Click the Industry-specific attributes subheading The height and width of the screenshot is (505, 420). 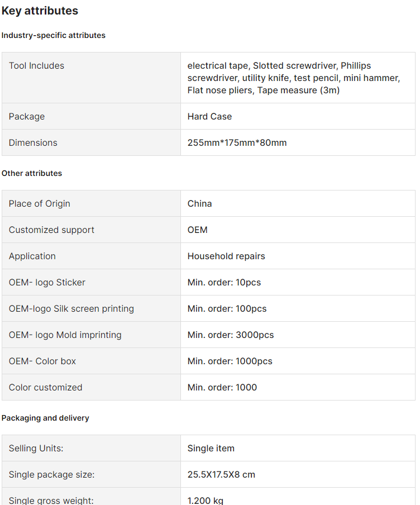pyautogui.click(x=53, y=35)
